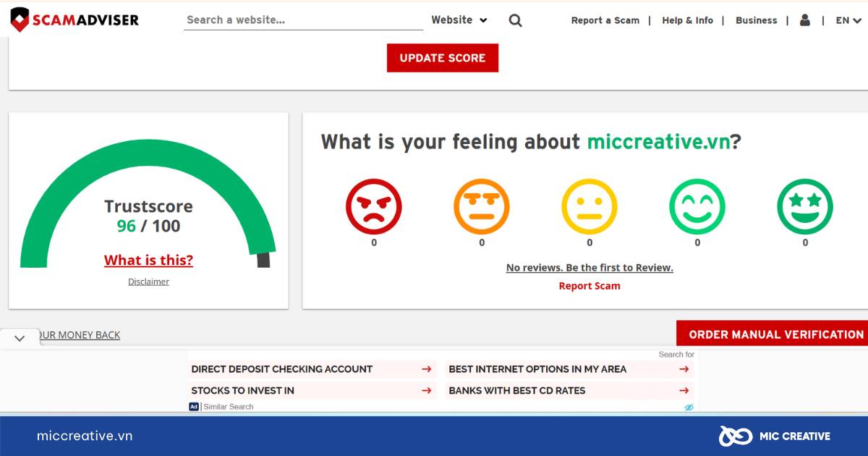
Task: Open the Business menu item
Action: (756, 20)
